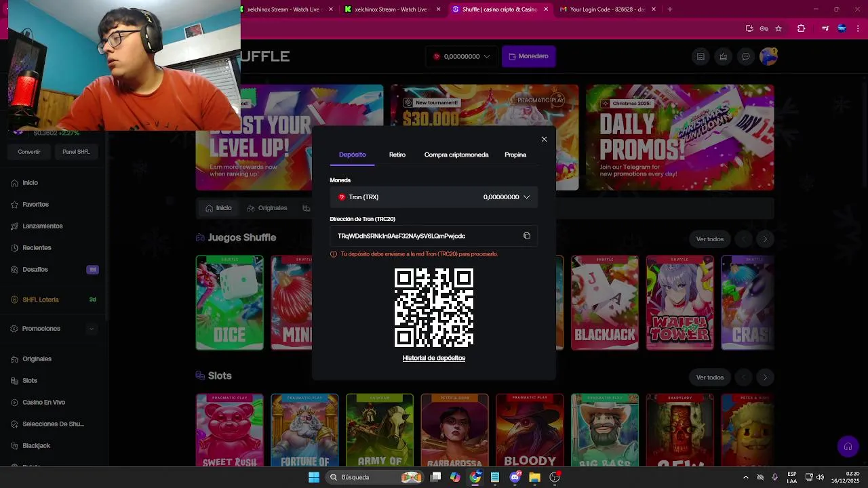Switch to the Your Login Code browser tab
The width and height of the screenshot is (868, 488).
tap(607, 9)
